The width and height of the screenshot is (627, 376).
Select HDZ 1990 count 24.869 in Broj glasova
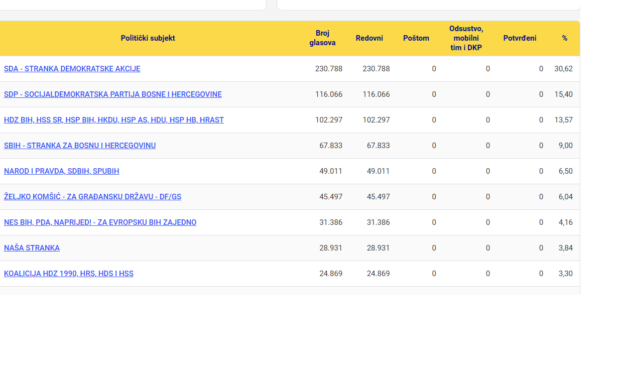click(x=331, y=274)
